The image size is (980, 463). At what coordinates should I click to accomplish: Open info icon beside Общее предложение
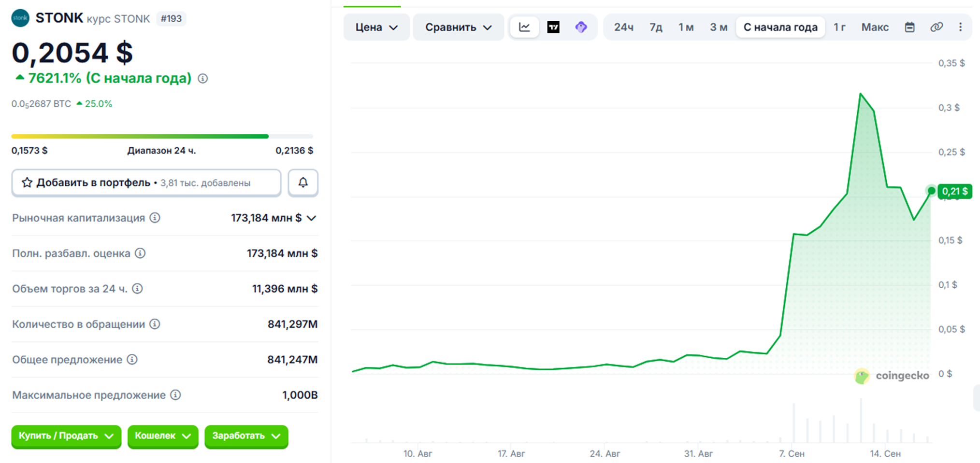132,360
